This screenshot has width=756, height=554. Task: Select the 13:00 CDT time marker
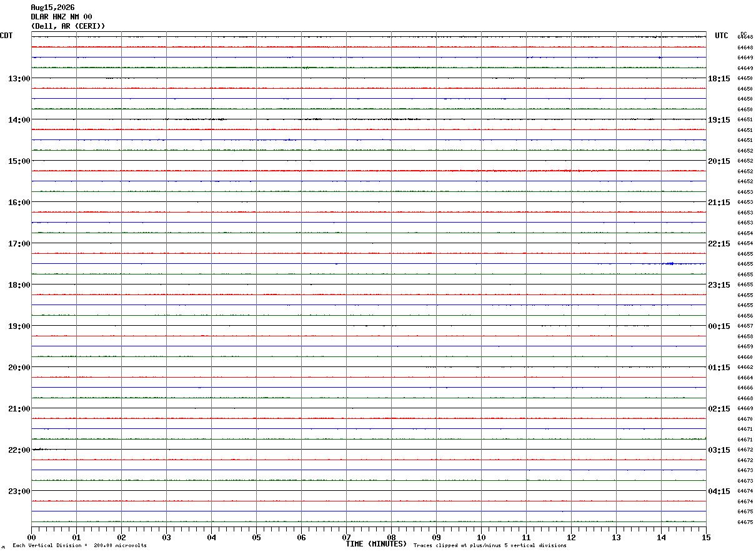point(19,78)
